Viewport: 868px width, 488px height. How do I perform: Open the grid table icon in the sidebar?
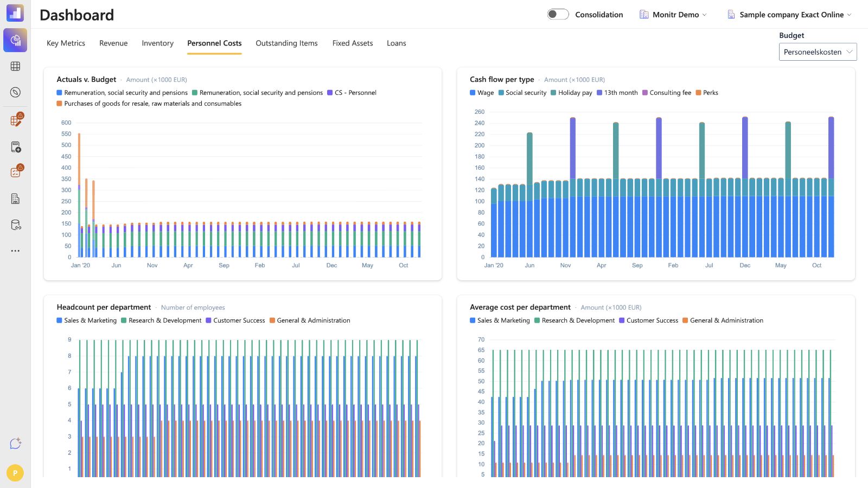(15, 66)
